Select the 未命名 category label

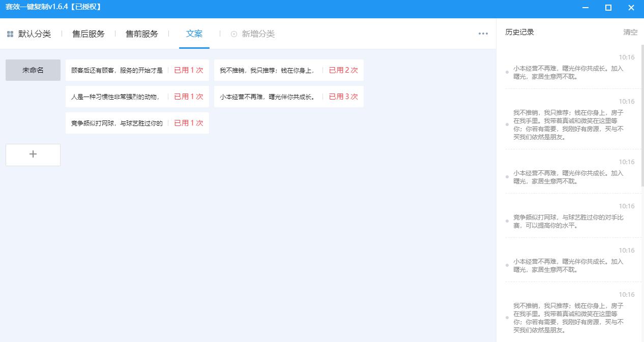(33, 70)
